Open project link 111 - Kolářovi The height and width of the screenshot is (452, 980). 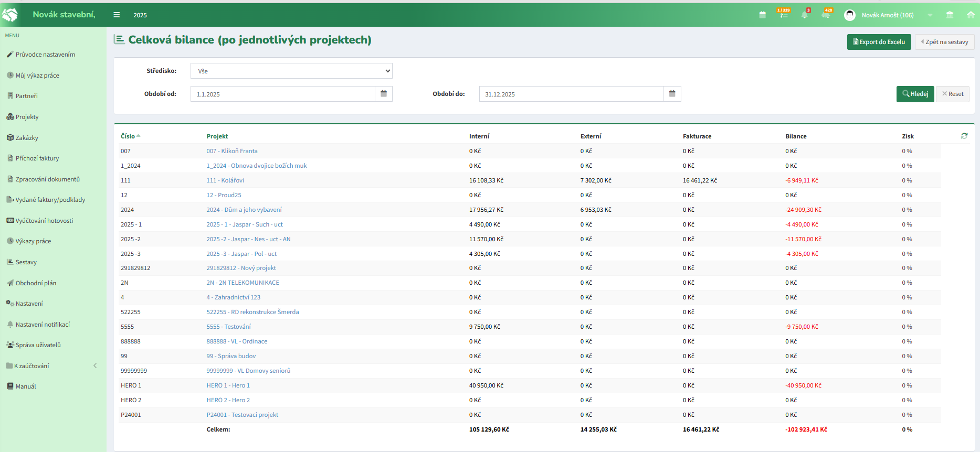[225, 180]
